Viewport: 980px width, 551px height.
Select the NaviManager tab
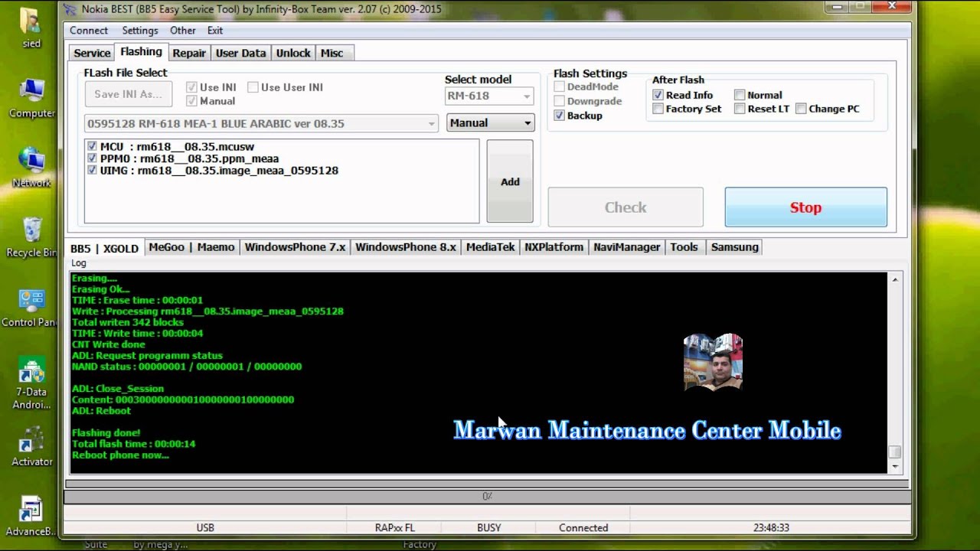(x=626, y=247)
